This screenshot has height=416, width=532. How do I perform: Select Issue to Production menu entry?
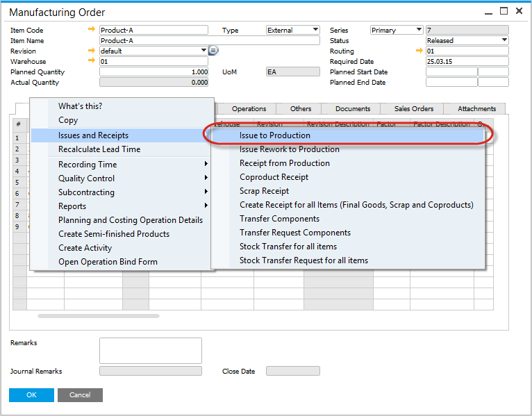275,135
